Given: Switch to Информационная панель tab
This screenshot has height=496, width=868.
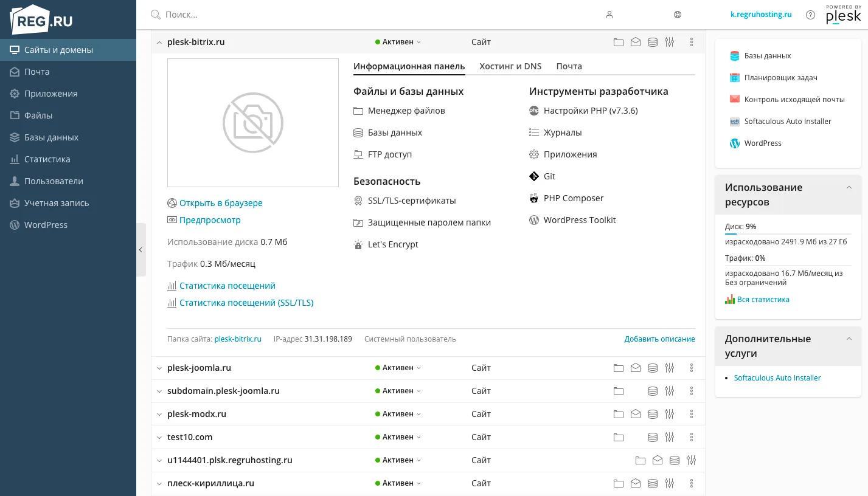Looking at the screenshot, I should pyautogui.click(x=409, y=66).
